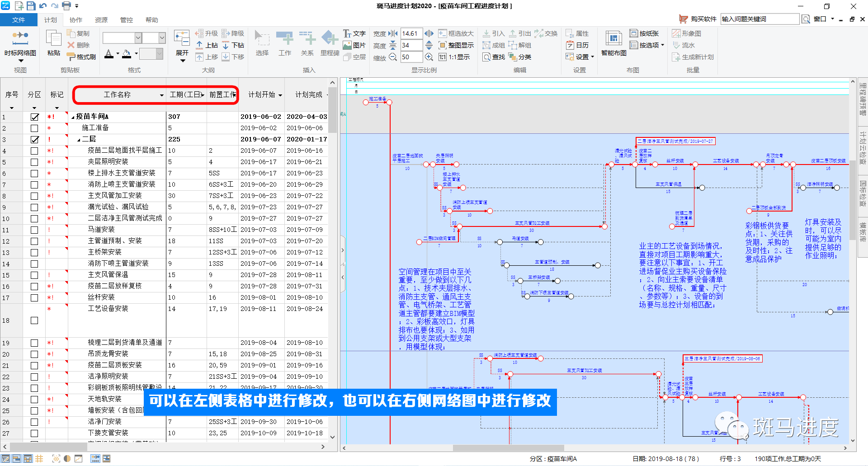Click the 输入问题关键词 search field
The height and width of the screenshot is (466, 868).
click(760, 19)
